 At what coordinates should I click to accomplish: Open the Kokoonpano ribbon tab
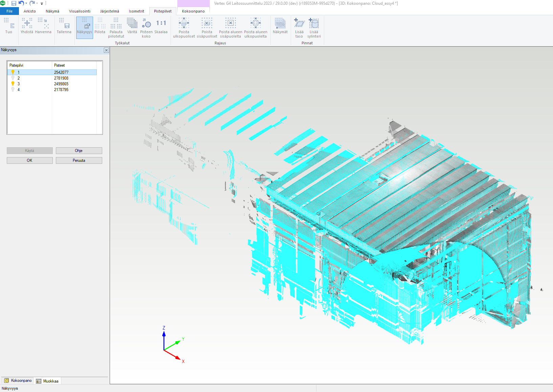[x=193, y=11]
